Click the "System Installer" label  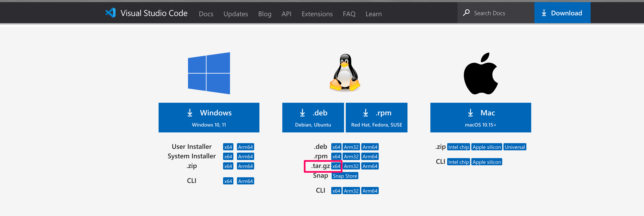coord(192,156)
